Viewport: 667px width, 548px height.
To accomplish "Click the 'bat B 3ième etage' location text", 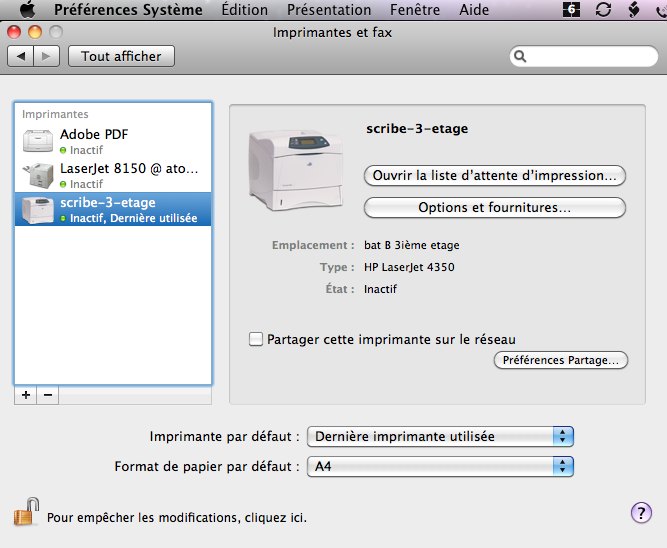I will (x=412, y=245).
